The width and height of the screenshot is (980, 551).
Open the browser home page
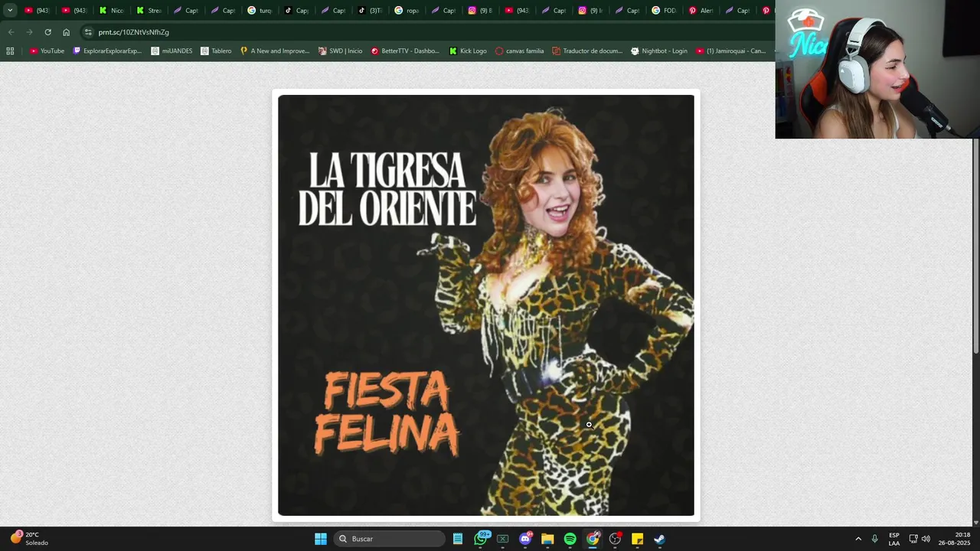coord(66,32)
